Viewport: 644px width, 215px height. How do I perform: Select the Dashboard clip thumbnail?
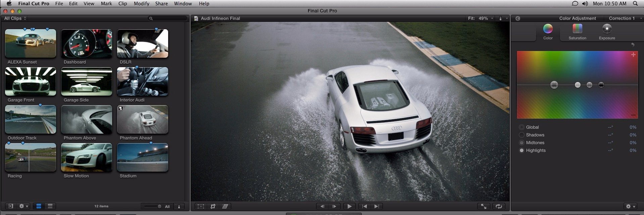click(x=87, y=43)
